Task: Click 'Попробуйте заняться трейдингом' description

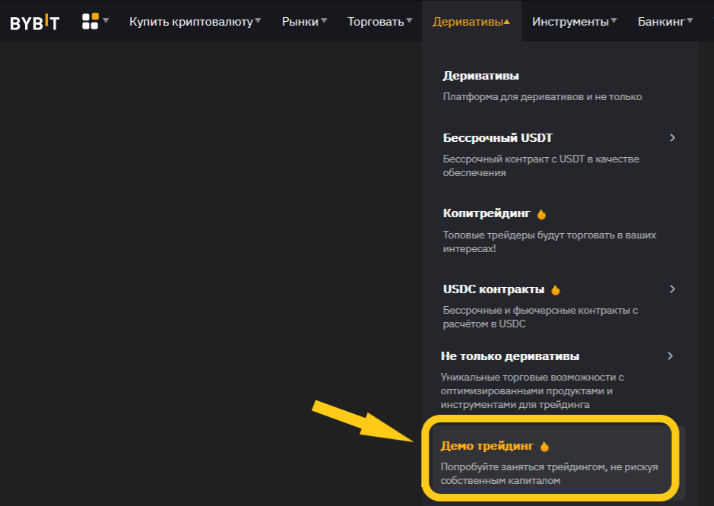Action: click(x=549, y=474)
